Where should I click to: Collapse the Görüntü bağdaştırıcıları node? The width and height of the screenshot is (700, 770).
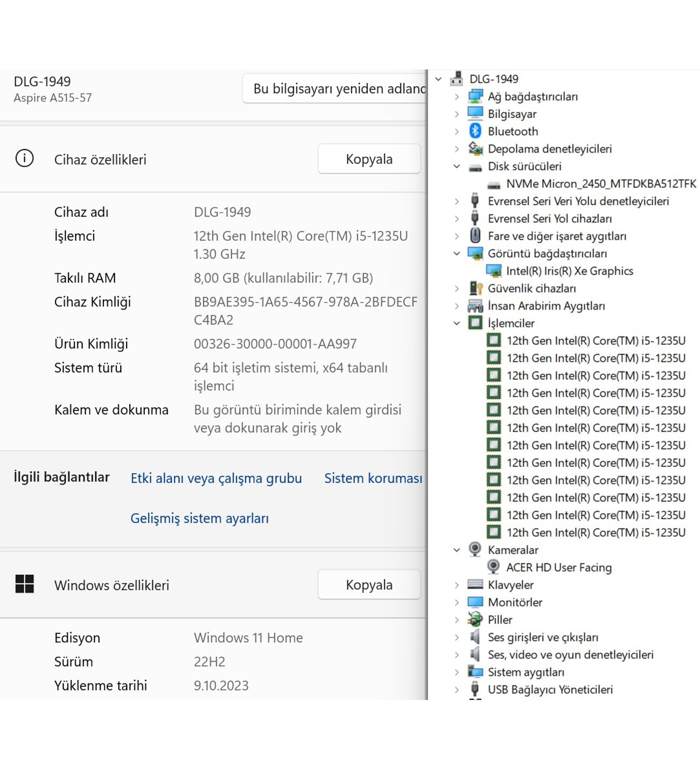click(457, 254)
